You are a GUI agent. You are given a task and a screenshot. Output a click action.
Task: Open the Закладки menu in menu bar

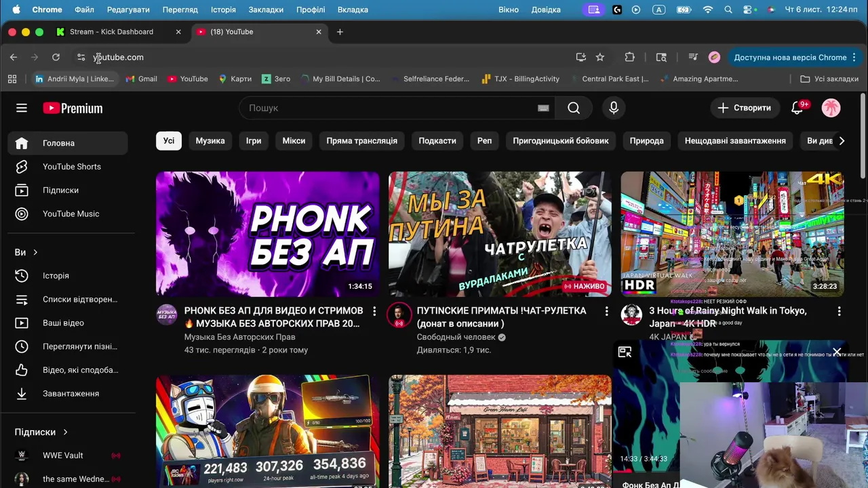pyautogui.click(x=266, y=9)
